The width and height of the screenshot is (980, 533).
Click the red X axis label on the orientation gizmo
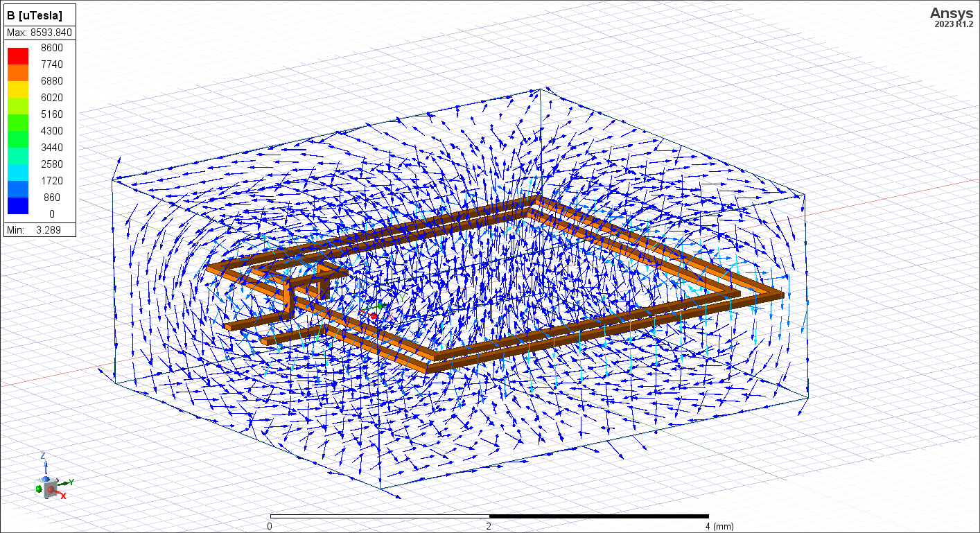pos(63,496)
